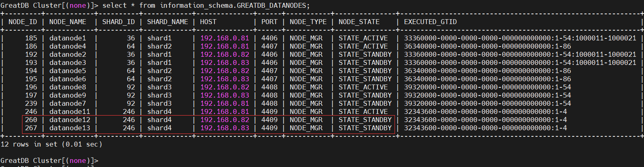The height and width of the screenshot is (167, 644).
Task: Click the select statement in the first line
Action: point(206,6)
